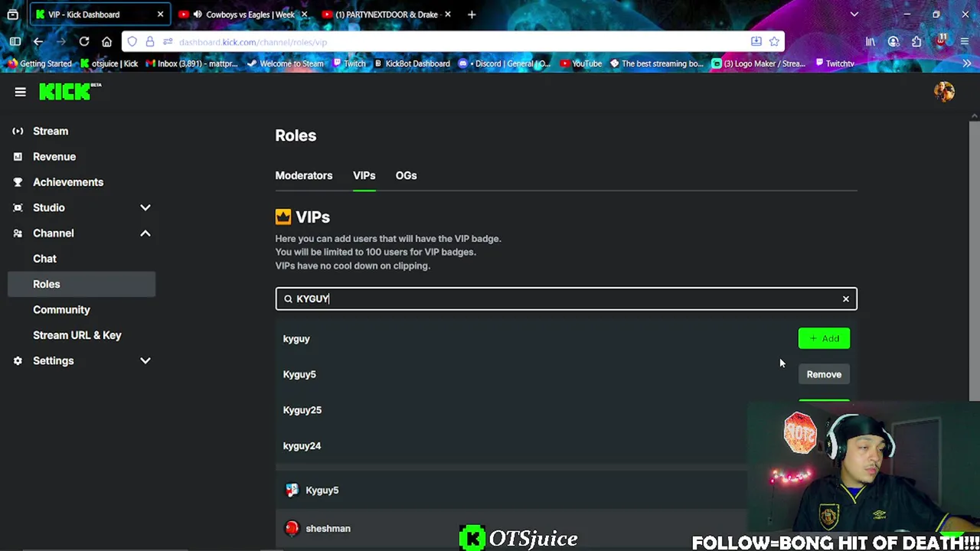Remove Kyguy5 from VIPs
The height and width of the screenshot is (551, 980).
(824, 374)
